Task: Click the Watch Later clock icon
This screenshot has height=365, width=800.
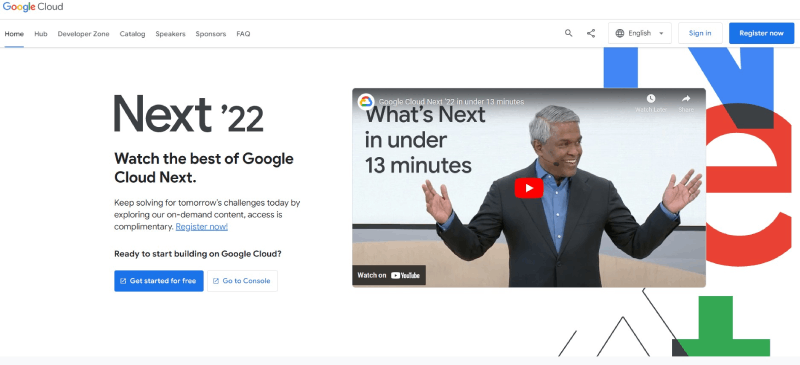Action: [651, 99]
